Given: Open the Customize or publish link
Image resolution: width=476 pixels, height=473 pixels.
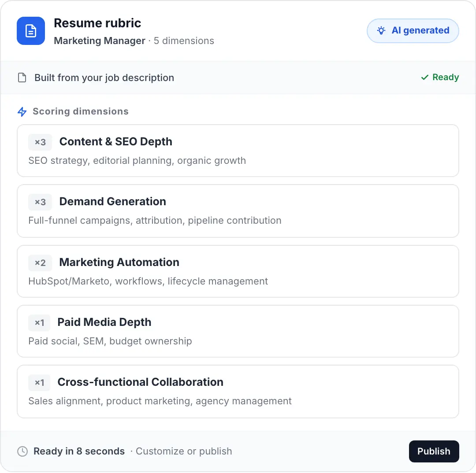Looking at the screenshot, I should pos(184,451).
